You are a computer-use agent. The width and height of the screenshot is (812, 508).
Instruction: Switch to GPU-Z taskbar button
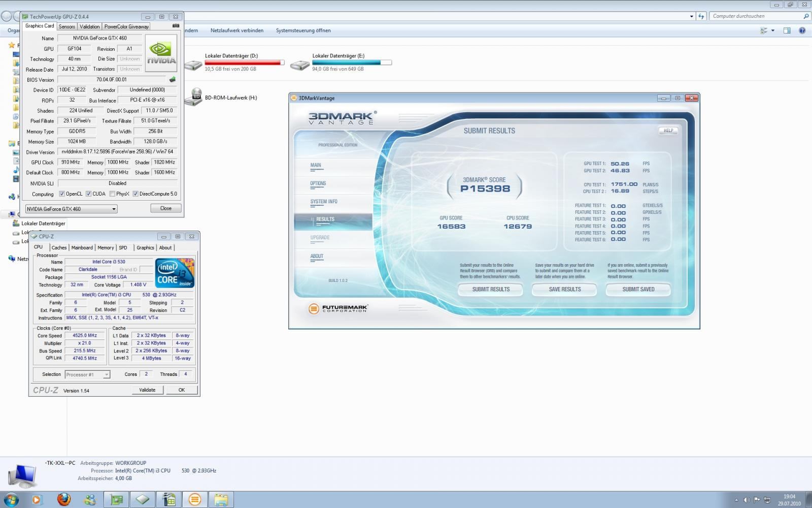[x=117, y=500]
